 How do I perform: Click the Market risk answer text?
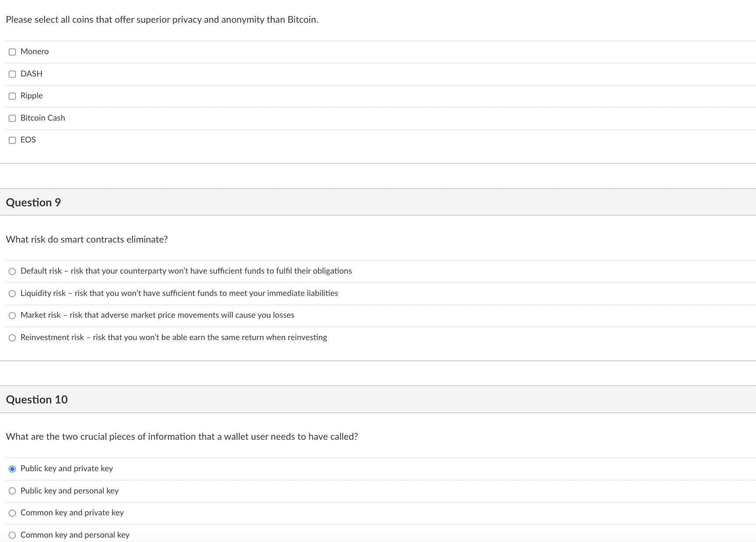point(157,315)
